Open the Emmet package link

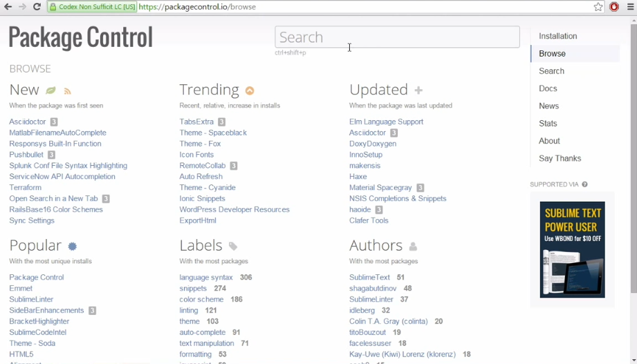tap(21, 289)
